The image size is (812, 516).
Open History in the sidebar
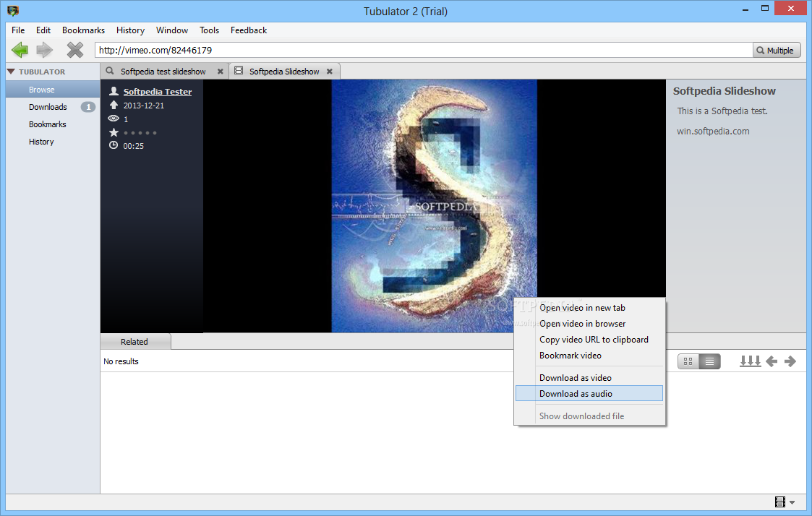(41, 142)
